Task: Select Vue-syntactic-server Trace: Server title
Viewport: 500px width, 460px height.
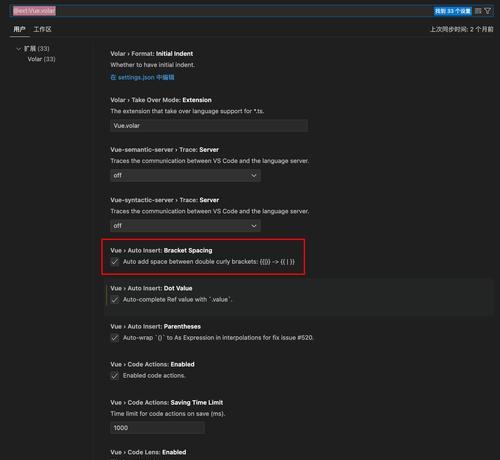Action: tap(165, 200)
